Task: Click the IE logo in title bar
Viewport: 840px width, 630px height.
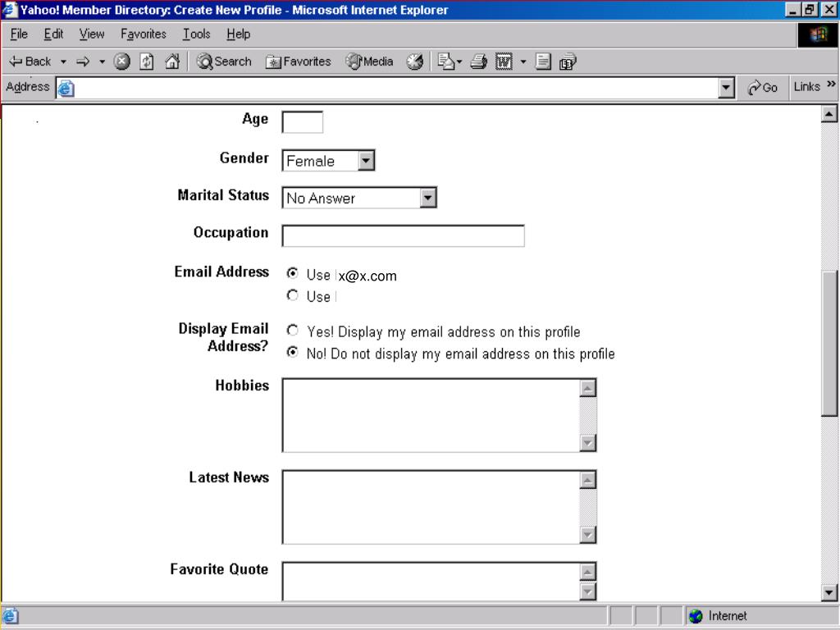Action: click(9, 9)
